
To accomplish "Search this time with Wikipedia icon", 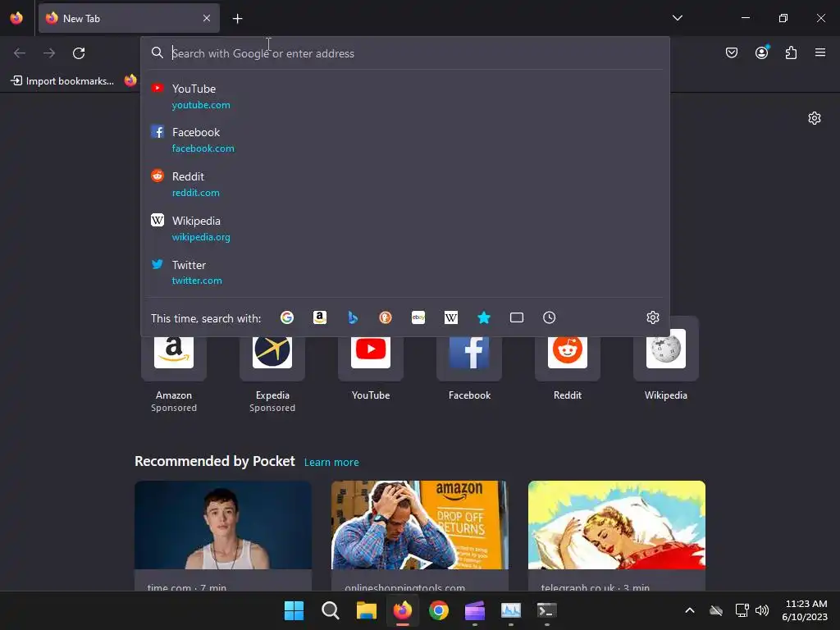I will point(451,317).
